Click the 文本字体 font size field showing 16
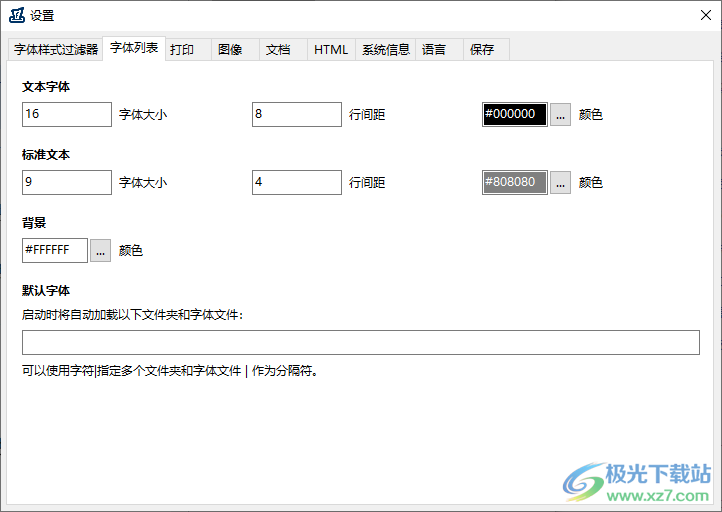This screenshot has width=722, height=512. click(67, 114)
